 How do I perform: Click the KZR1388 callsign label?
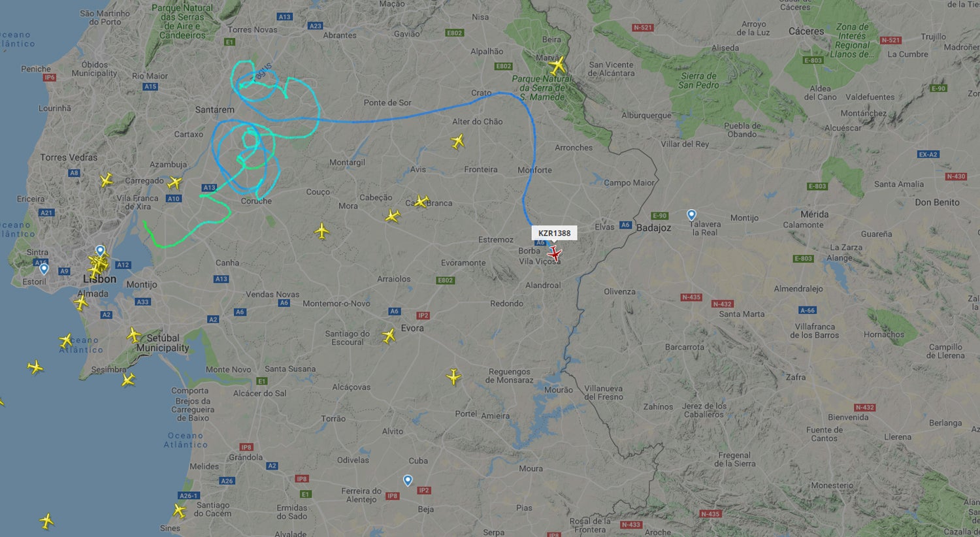pyautogui.click(x=554, y=233)
